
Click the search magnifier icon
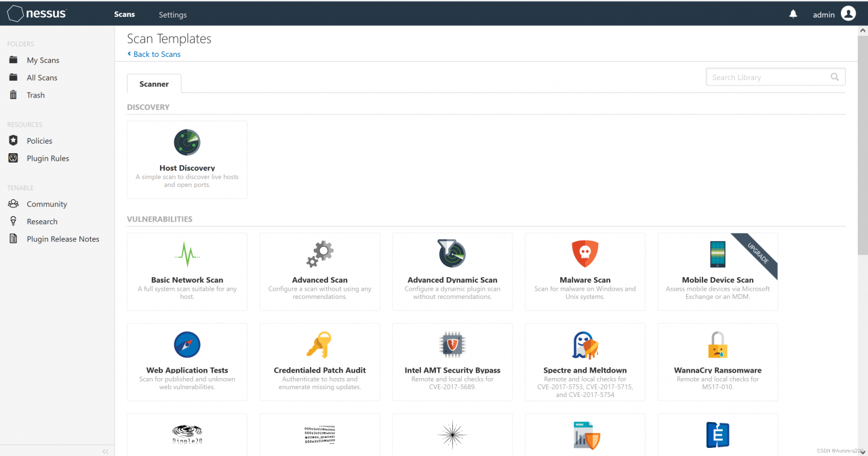(835, 77)
